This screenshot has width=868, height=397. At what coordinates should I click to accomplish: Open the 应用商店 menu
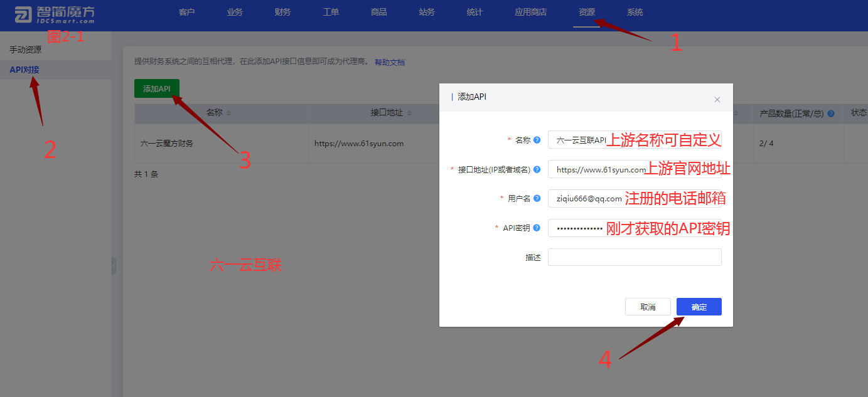click(x=531, y=12)
